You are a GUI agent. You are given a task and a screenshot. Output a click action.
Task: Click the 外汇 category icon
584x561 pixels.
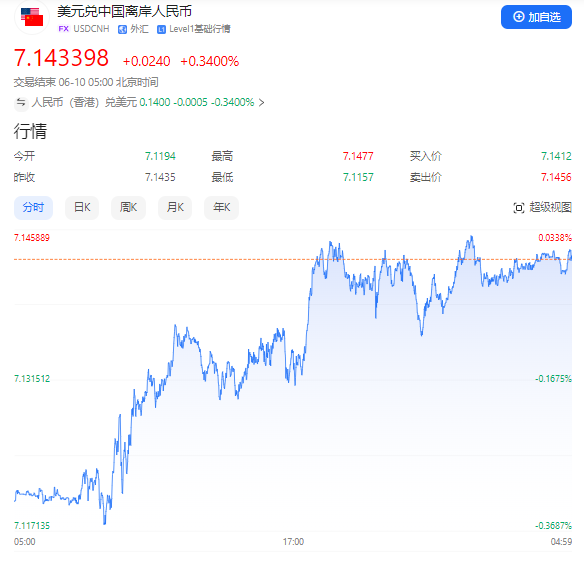point(122,29)
